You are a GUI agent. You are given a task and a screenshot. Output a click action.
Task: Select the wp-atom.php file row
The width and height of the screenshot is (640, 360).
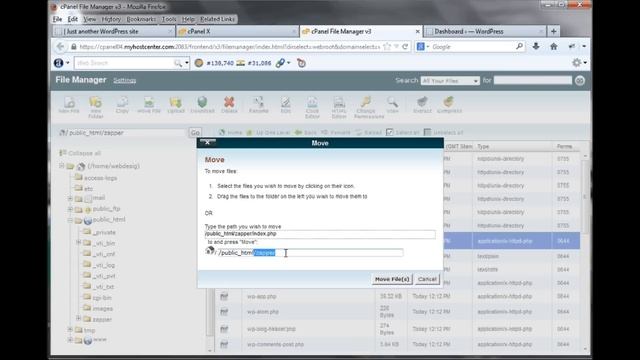click(x=398, y=312)
